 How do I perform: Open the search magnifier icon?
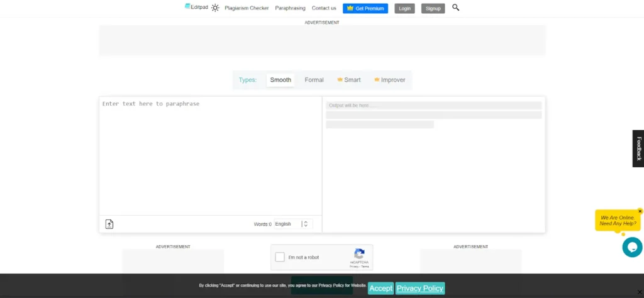coord(456,8)
